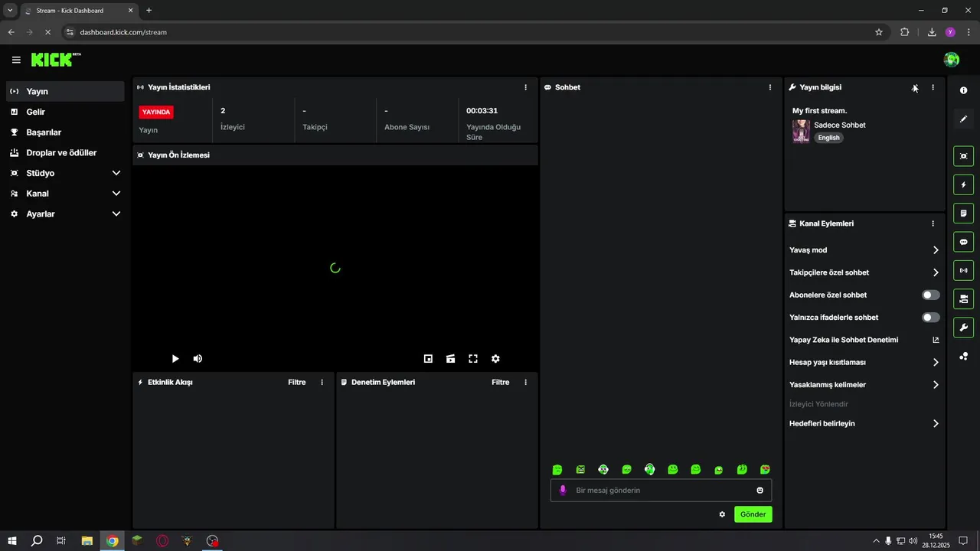This screenshot has width=980, height=551.
Task: Click the pencil edit-layout icon in right rail
Action: tap(963, 119)
